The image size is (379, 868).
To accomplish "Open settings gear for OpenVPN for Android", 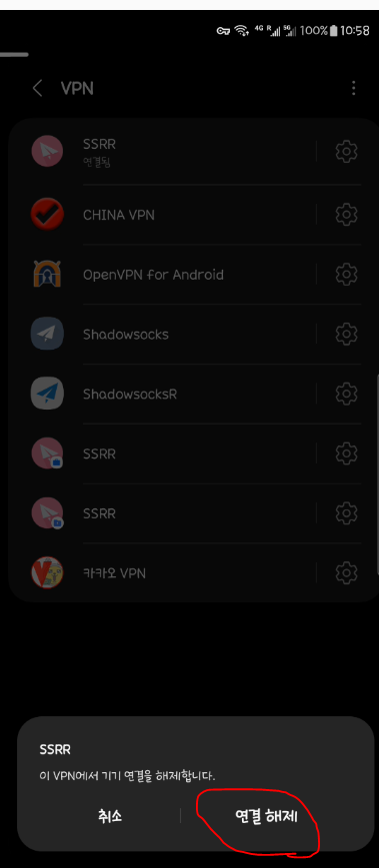I will click(x=346, y=274).
